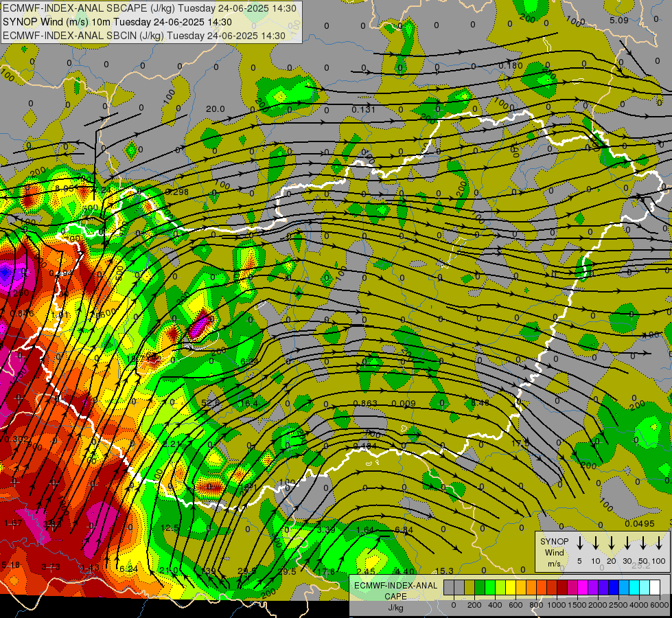Click the 0.184 value on the map

coord(364,446)
